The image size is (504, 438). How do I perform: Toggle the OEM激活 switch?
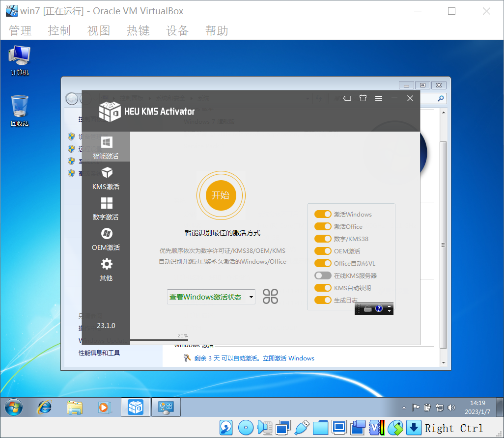pyautogui.click(x=323, y=250)
